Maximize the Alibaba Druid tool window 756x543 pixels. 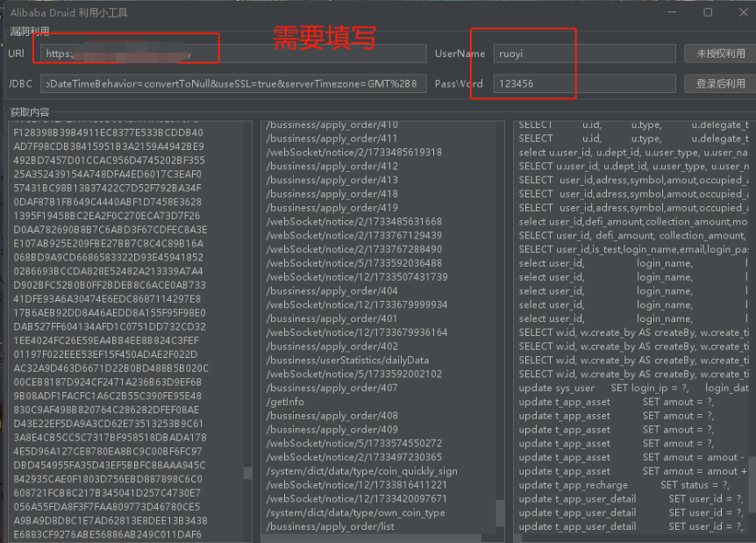707,12
